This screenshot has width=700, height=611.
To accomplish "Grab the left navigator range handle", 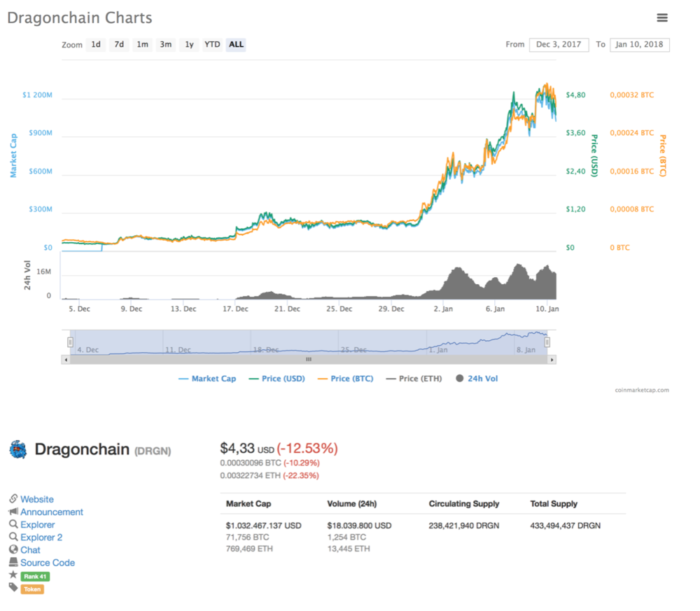I will click(70, 342).
